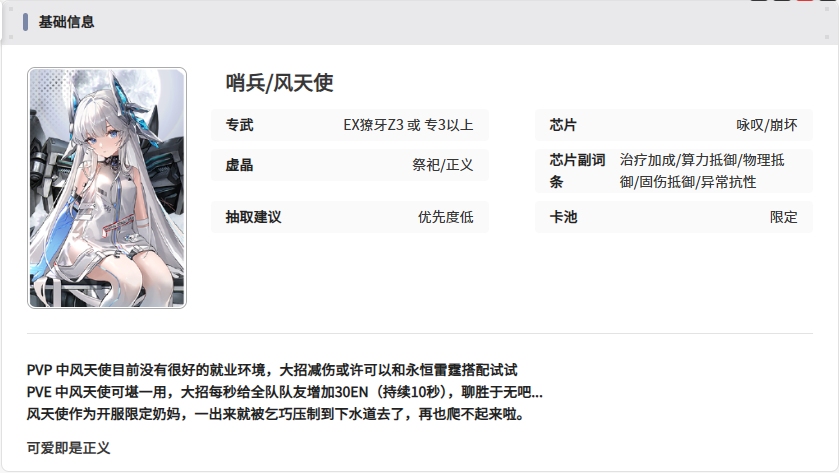Click the 抽取建议 row label
839x473 pixels.
pyautogui.click(x=254, y=217)
